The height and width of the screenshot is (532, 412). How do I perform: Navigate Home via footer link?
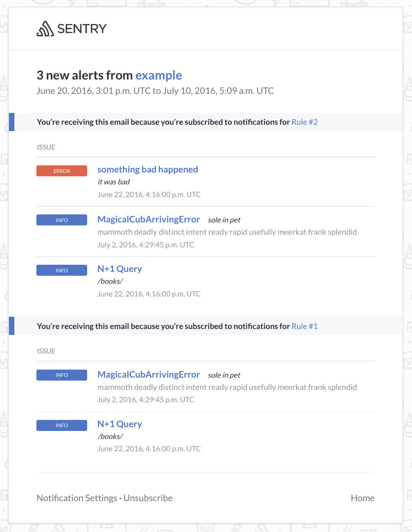(363, 498)
